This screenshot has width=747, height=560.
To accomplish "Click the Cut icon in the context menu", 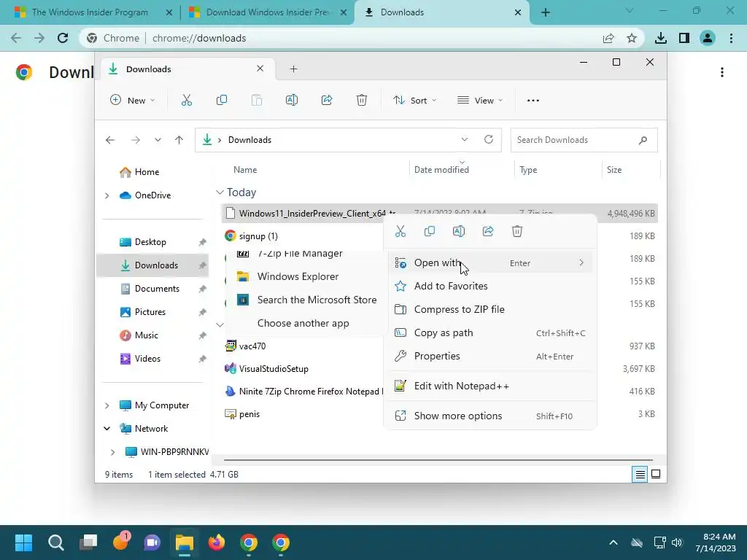I will 400,231.
